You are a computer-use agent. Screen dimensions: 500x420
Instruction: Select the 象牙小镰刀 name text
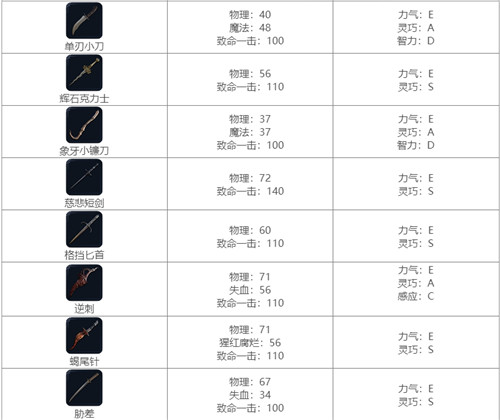click(x=84, y=151)
